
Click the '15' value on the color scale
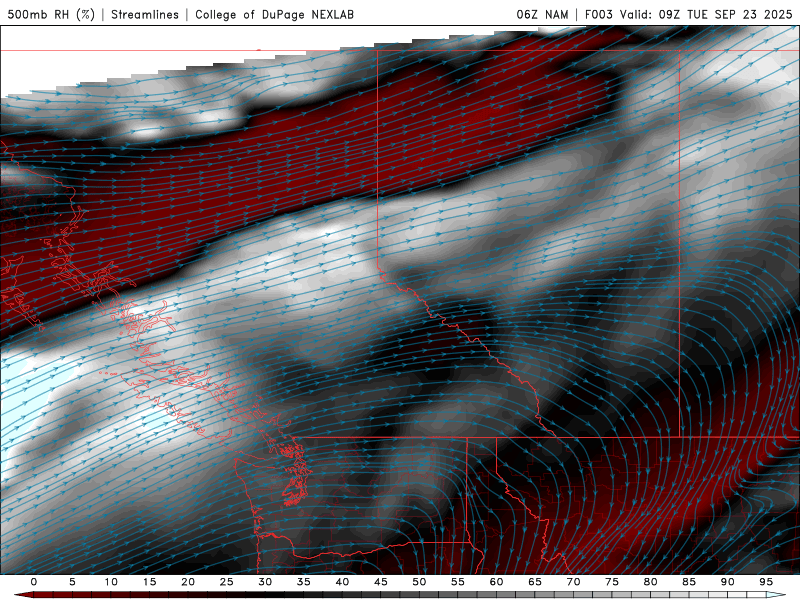pyautogui.click(x=149, y=582)
